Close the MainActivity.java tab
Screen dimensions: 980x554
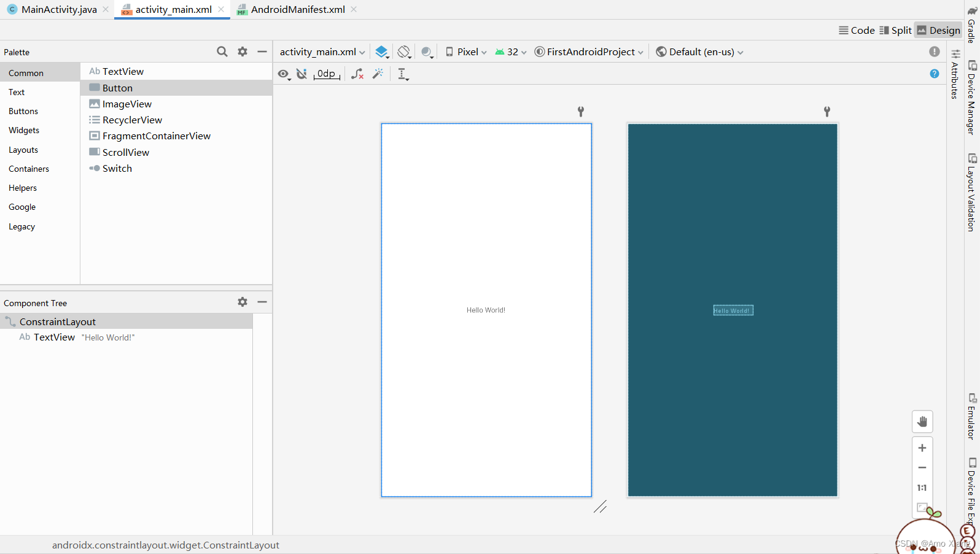tap(106, 9)
